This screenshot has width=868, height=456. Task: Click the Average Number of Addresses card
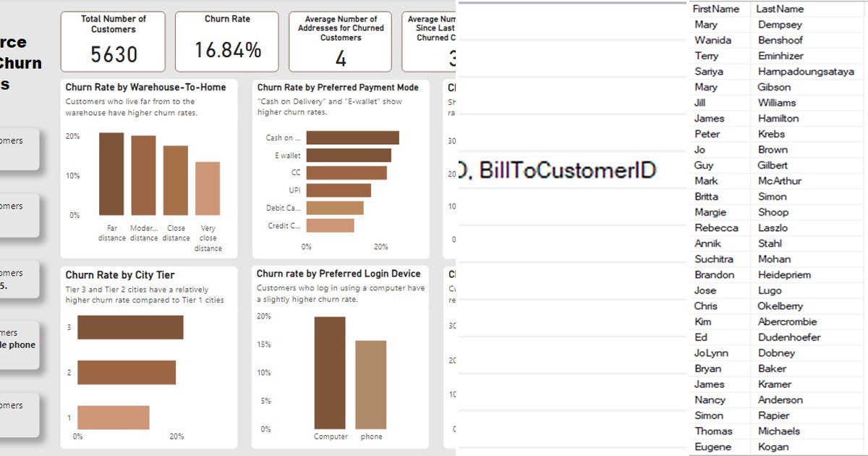tap(340, 40)
